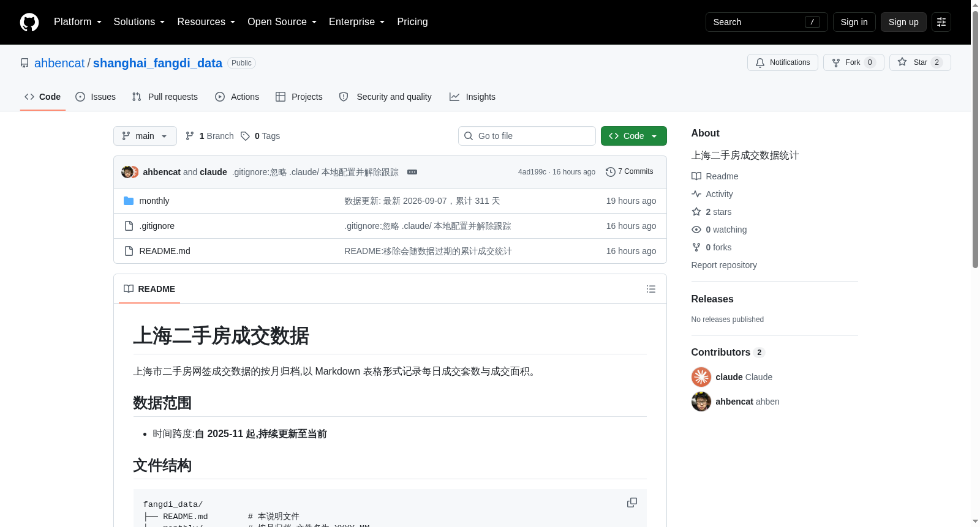This screenshot has height=527, width=980.
Task: Click the claude contributor avatar
Action: [701, 377]
